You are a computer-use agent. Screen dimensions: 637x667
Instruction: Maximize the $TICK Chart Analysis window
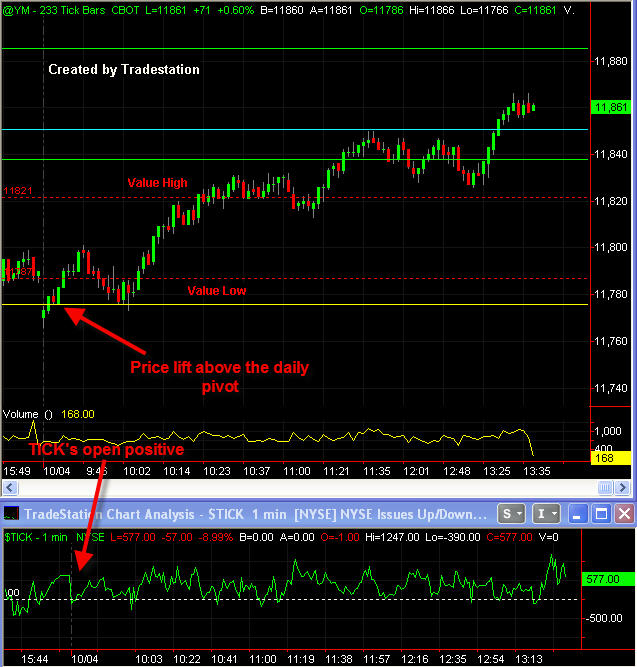(x=601, y=514)
